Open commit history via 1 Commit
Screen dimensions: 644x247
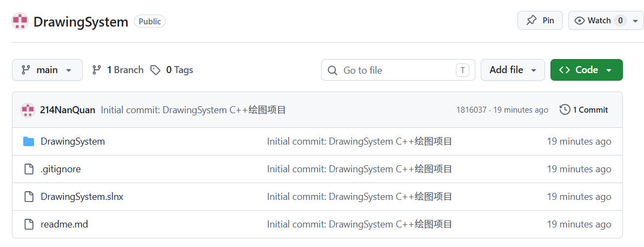583,110
